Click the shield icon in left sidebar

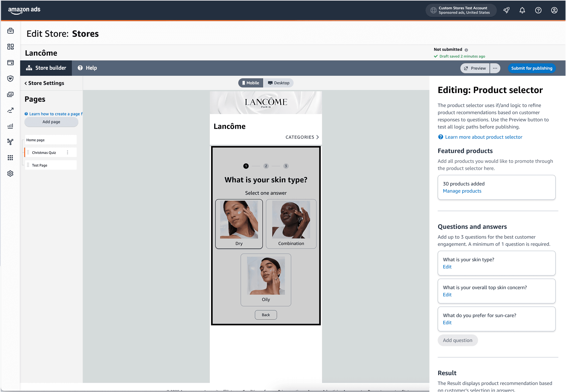coord(10,78)
